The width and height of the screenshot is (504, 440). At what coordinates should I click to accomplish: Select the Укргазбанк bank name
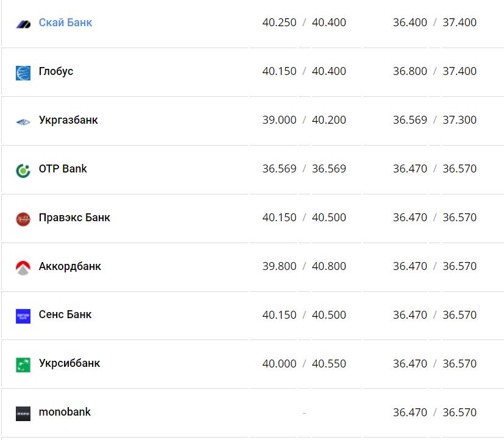pos(68,120)
